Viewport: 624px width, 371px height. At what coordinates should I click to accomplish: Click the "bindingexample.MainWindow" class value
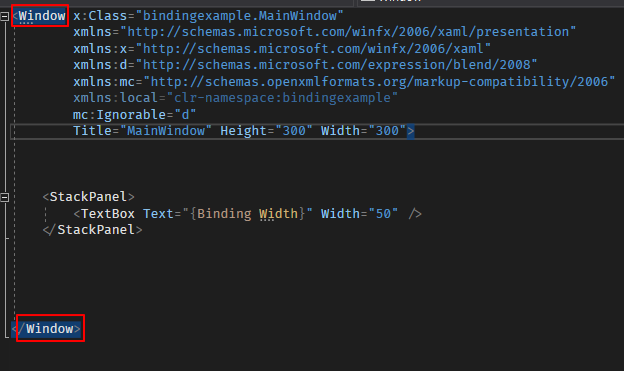[240, 16]
